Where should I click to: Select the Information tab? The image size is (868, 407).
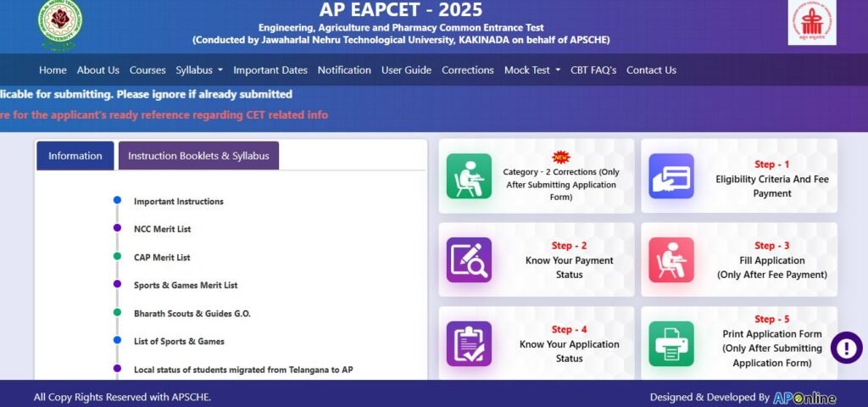pos(75,156)
